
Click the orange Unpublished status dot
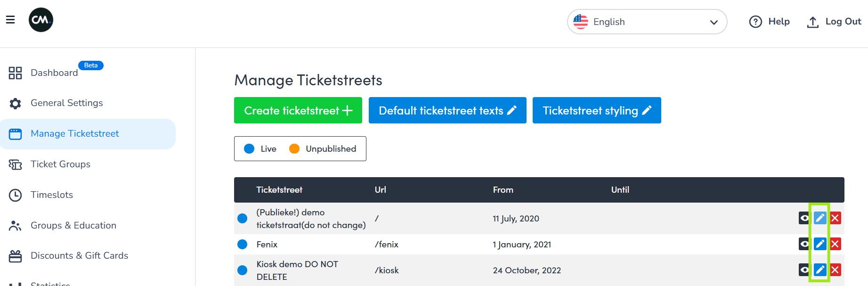(294, 149)
